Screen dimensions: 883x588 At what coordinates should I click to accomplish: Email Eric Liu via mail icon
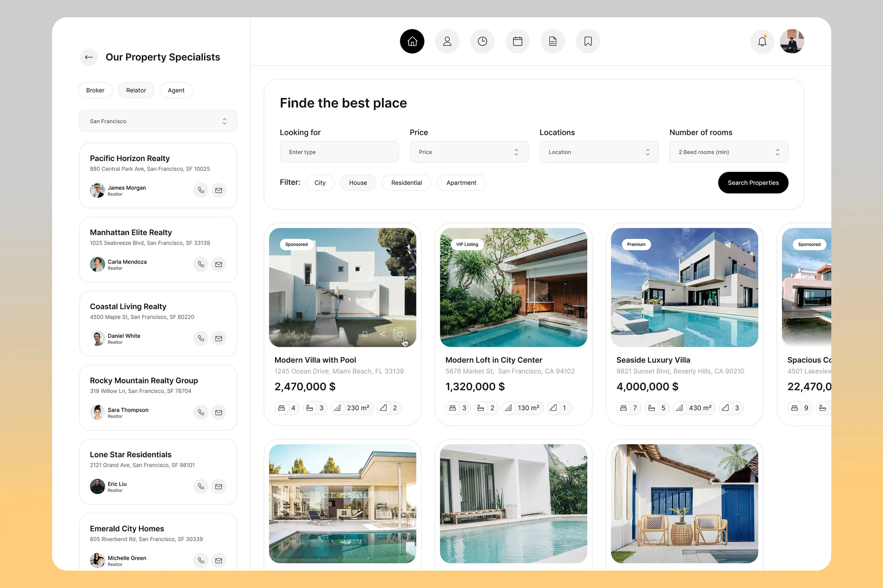[219, 486]
